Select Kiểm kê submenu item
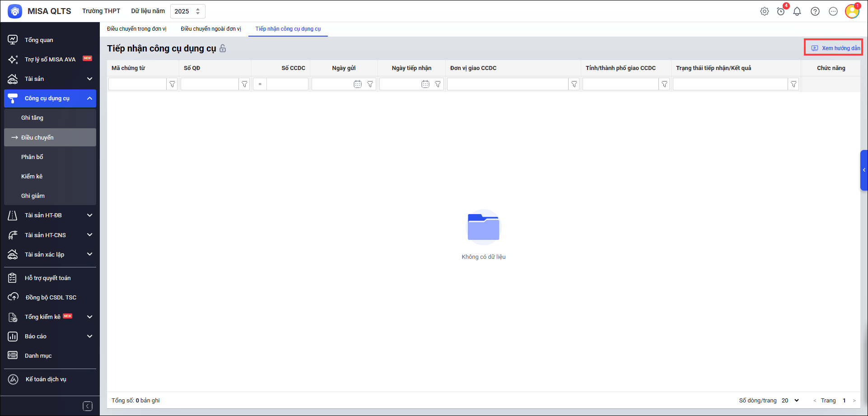 pyautogui.click(x=50, y=176)
